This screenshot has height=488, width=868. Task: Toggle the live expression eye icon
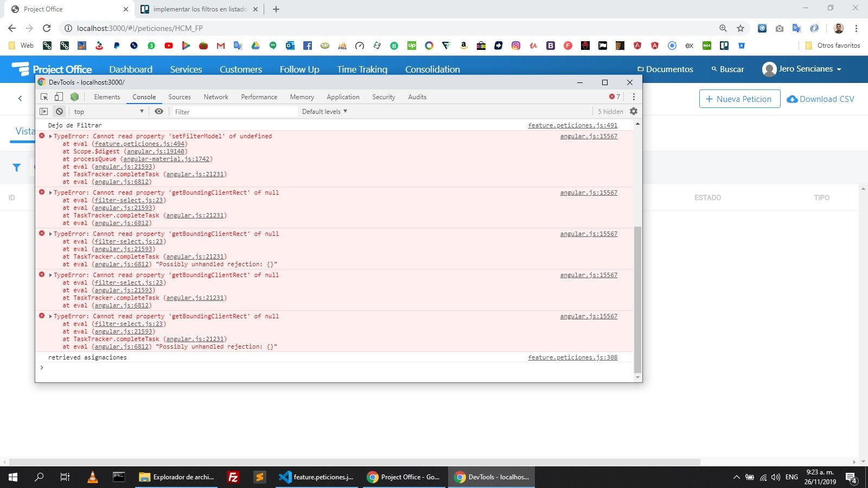point(159,112)
